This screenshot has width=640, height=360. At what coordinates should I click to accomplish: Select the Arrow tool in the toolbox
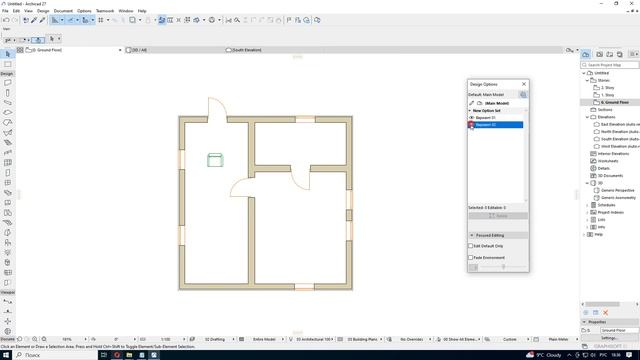pos(7,54)
